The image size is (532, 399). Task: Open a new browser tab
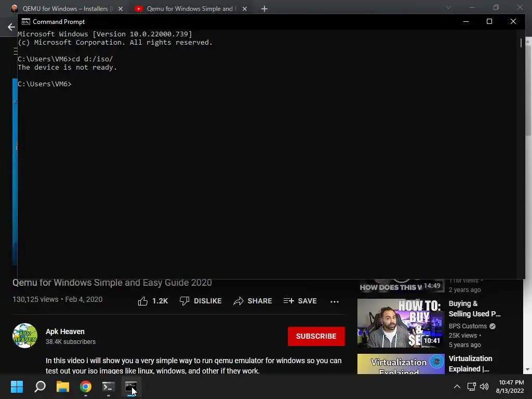264,9
